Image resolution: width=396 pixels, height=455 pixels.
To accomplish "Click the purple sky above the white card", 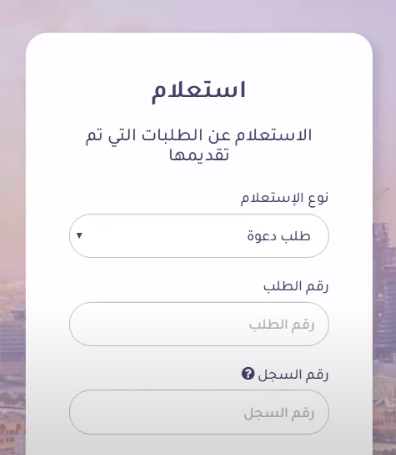I will tap(198, 15).
